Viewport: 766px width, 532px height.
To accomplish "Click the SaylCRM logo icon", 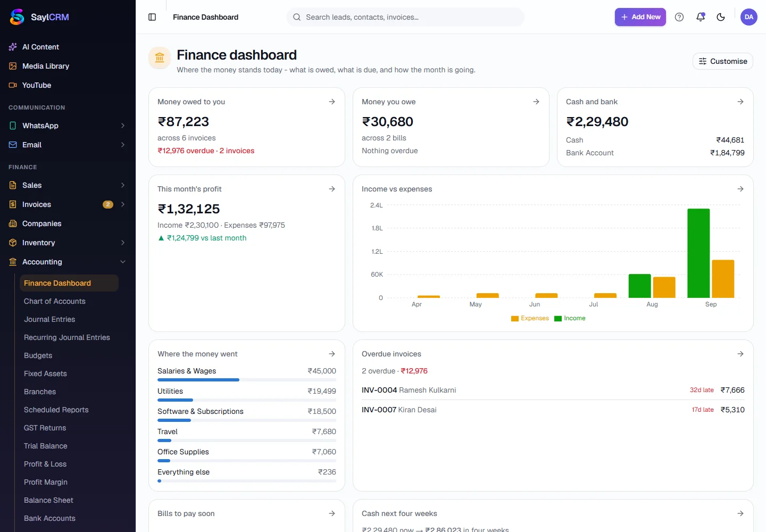I will point(17,17).
